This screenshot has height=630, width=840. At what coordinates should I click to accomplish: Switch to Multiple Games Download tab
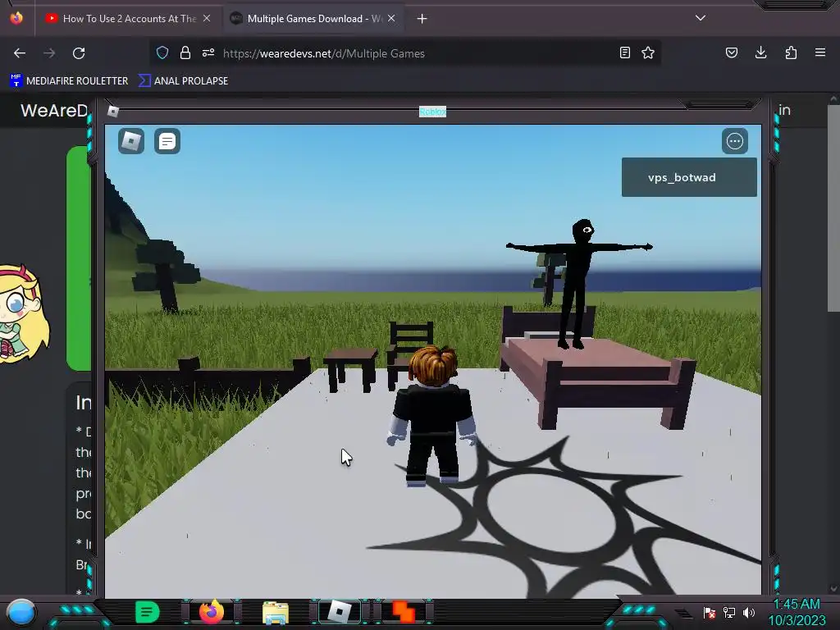point(314,19)
